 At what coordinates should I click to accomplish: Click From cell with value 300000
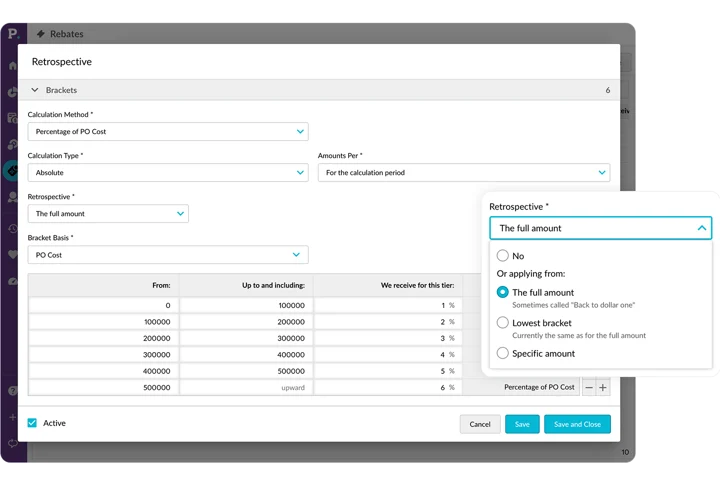[104, 355]
